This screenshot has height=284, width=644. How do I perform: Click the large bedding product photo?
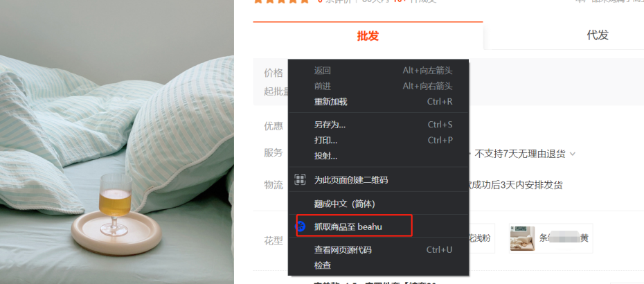point(117,142)
